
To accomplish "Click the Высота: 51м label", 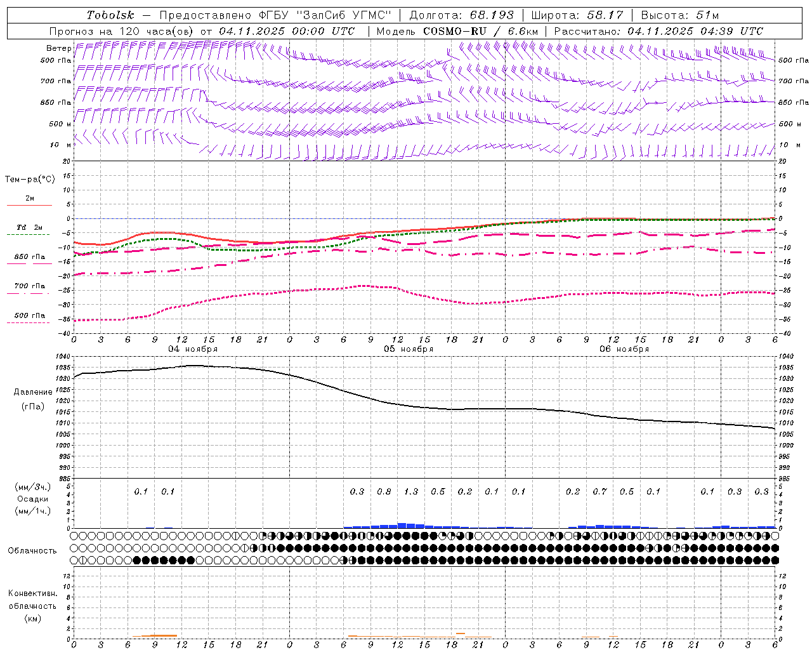I will tap(680, 15).
